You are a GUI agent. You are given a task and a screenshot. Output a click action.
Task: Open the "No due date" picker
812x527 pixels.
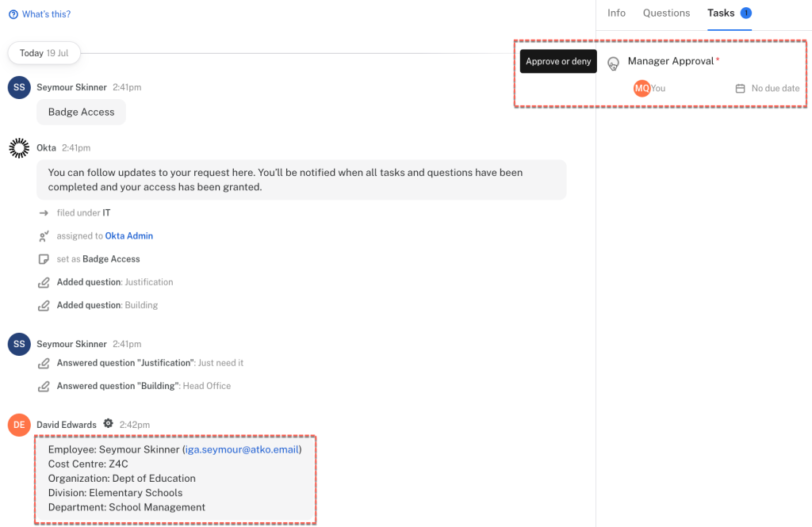pos(775,89)
